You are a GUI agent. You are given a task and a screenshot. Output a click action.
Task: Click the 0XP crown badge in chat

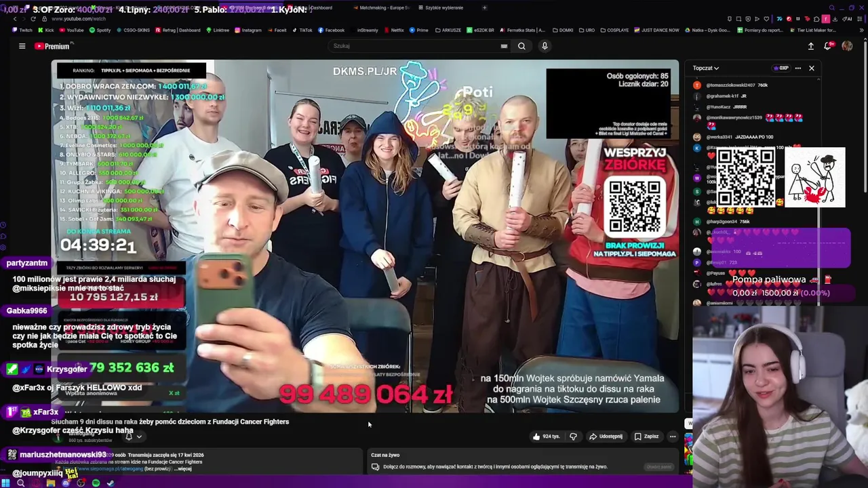[x=781, y=68]
